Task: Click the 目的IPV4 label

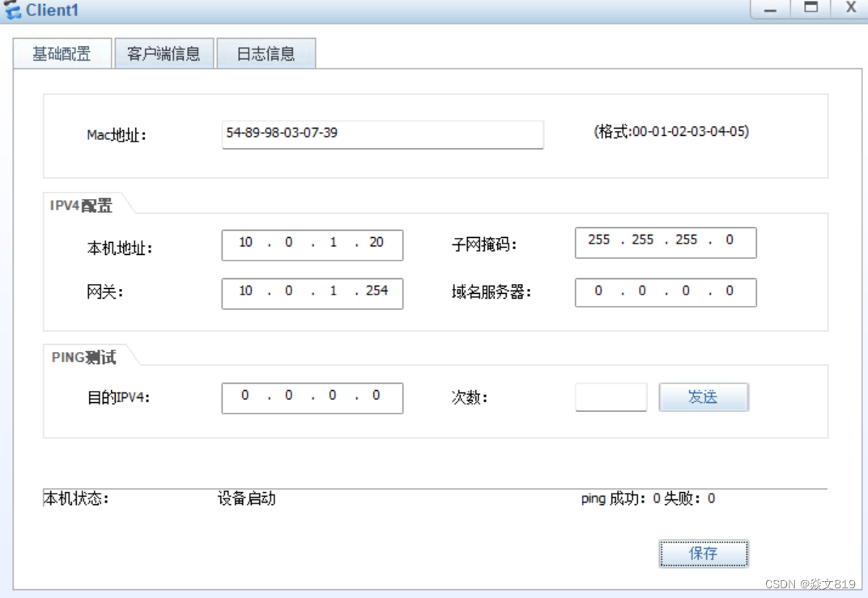Action: (x=118, y=397)
